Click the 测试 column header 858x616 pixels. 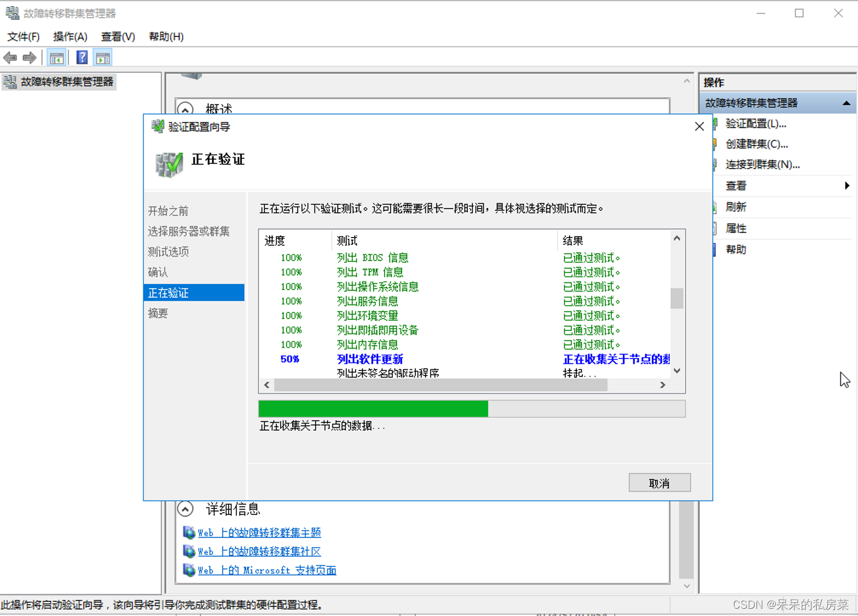[x=444, y=241]
